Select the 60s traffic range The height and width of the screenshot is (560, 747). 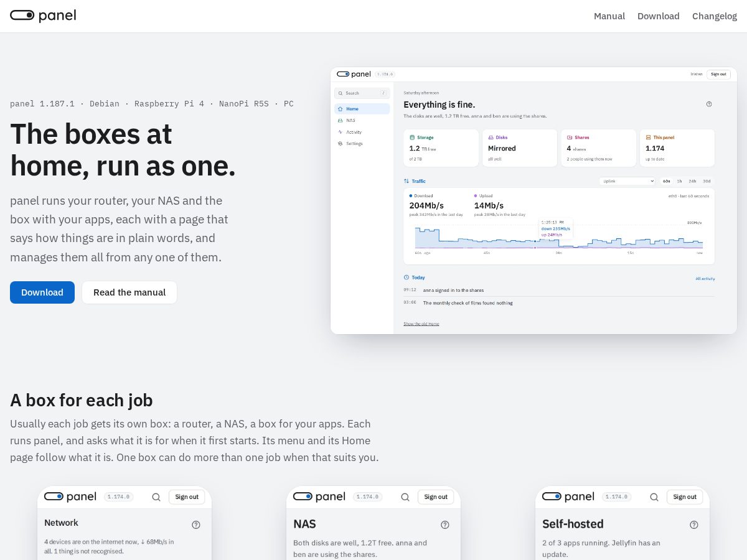667,181
